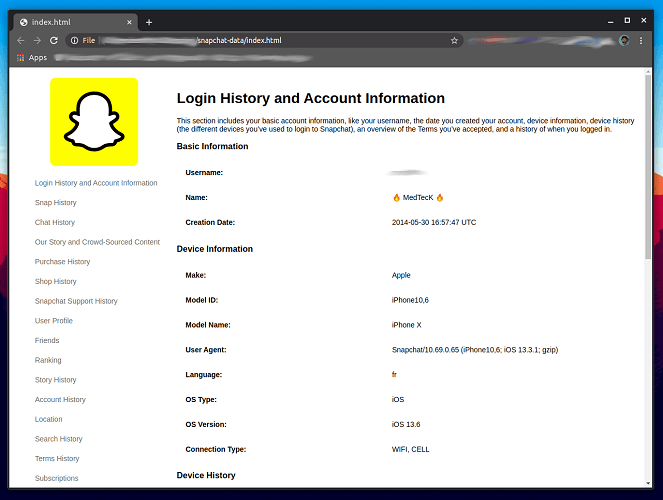Open the Terms History link
The image size is (663, 500).
pos(57,459)
